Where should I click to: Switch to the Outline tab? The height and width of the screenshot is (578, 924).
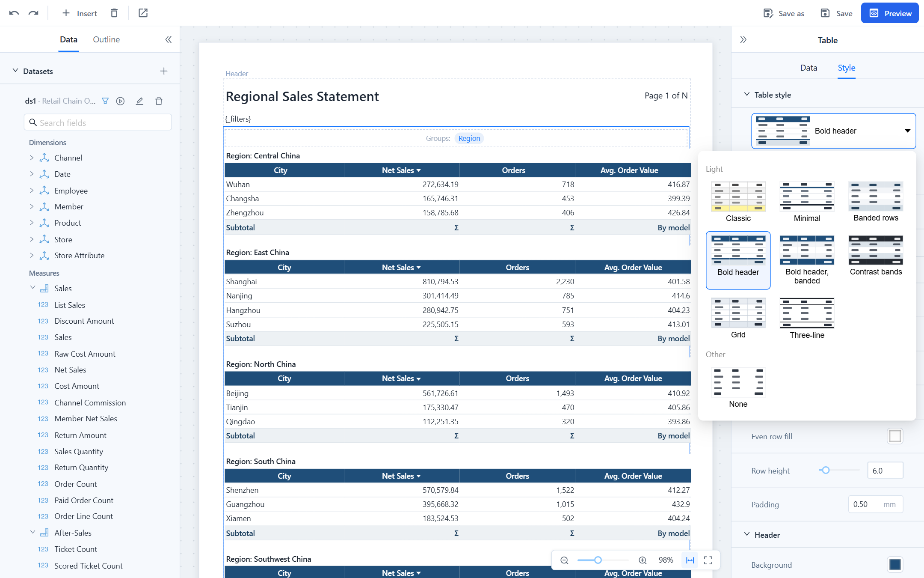106,39
